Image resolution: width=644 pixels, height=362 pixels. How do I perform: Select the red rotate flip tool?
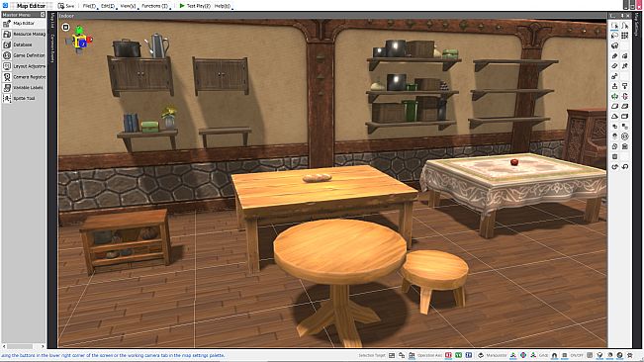(624, 97)
